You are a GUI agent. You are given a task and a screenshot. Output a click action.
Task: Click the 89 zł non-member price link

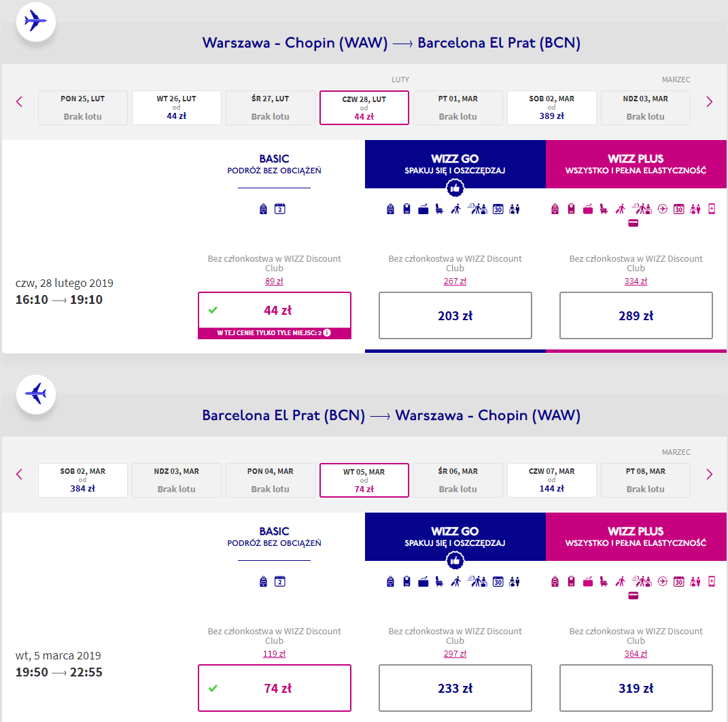pyautogui.click(x=274, y=281)
